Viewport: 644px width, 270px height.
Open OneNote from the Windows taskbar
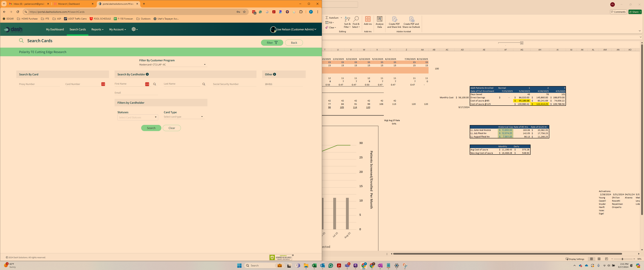[x=380, y=265]
